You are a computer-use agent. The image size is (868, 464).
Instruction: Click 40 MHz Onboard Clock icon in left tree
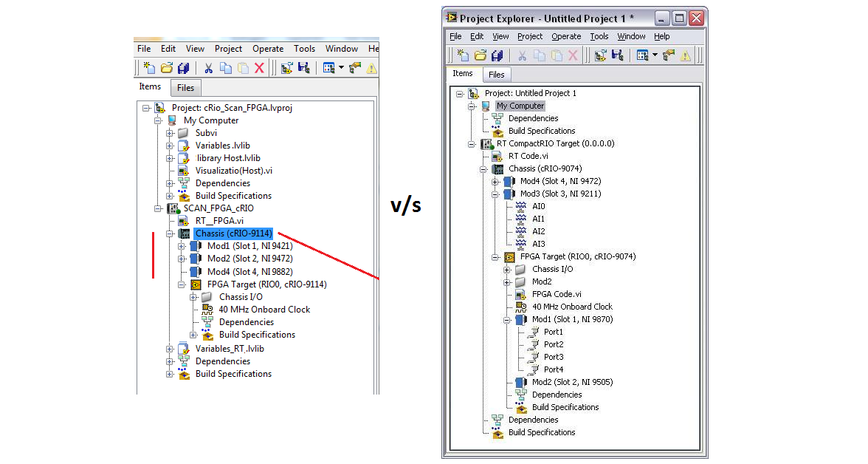207,310
